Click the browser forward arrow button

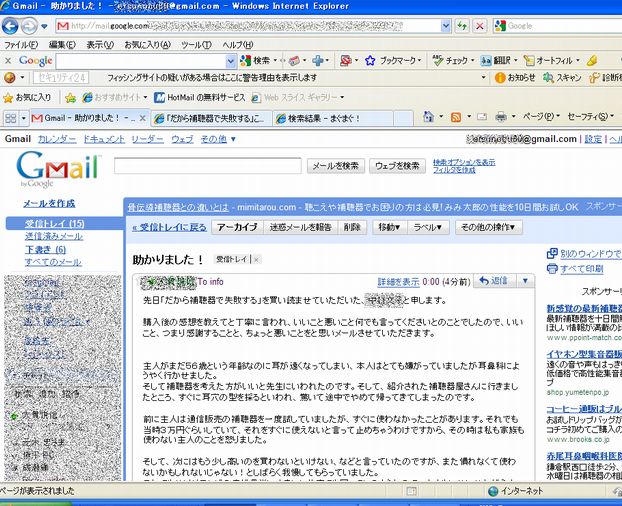(x=29, y=27)
